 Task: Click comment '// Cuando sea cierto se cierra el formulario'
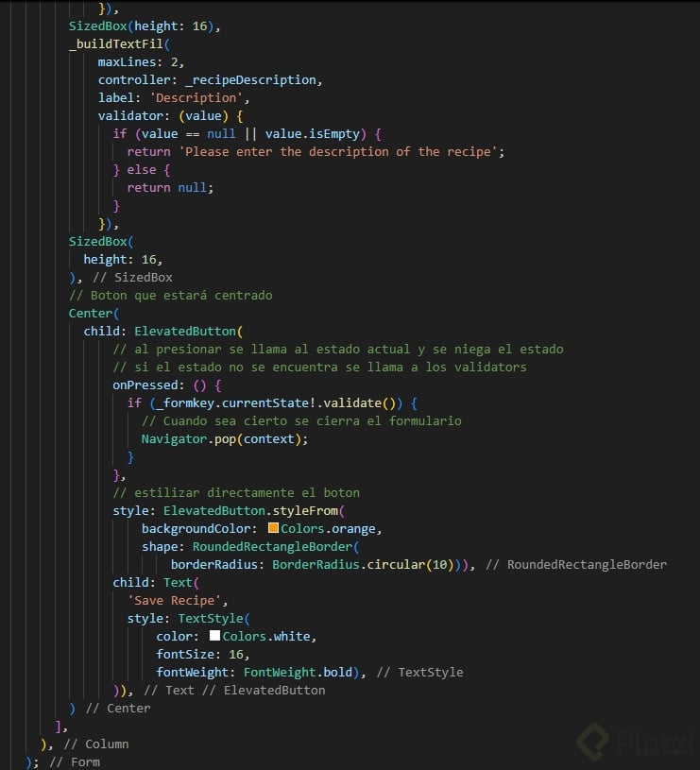coord(301,420)
